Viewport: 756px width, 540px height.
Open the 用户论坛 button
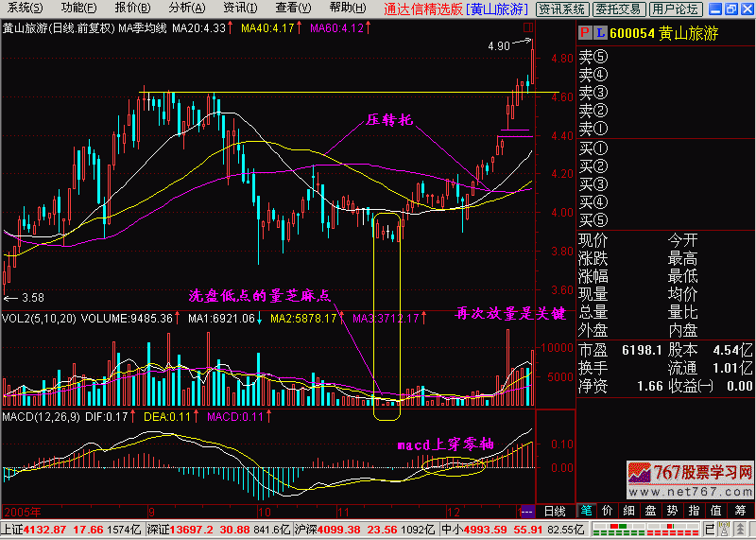pyautogui.click(x=675, y=9)
